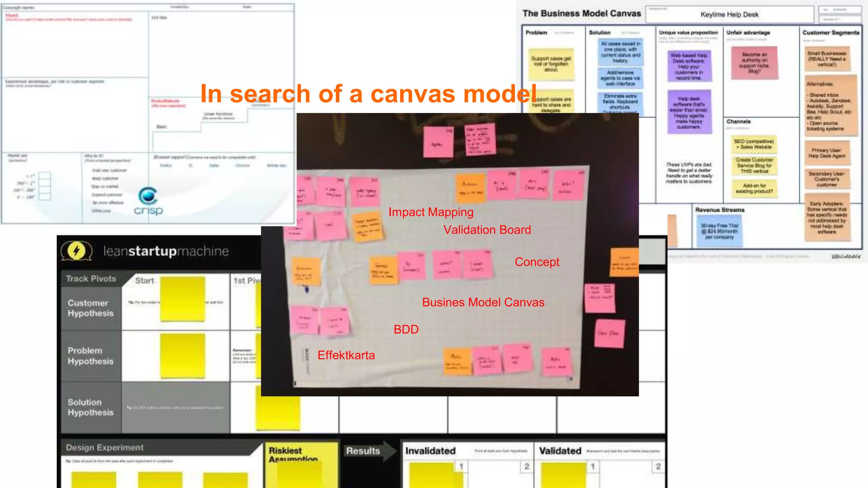The image size is (868, 488).
Task: Click the "Unique value proposition" header
Action: pos(688,33)
